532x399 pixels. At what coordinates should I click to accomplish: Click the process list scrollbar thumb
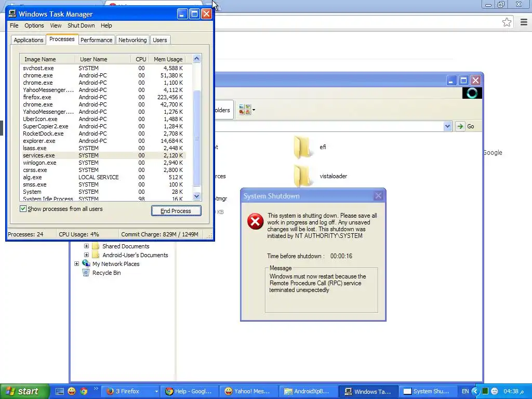[196, 138]
